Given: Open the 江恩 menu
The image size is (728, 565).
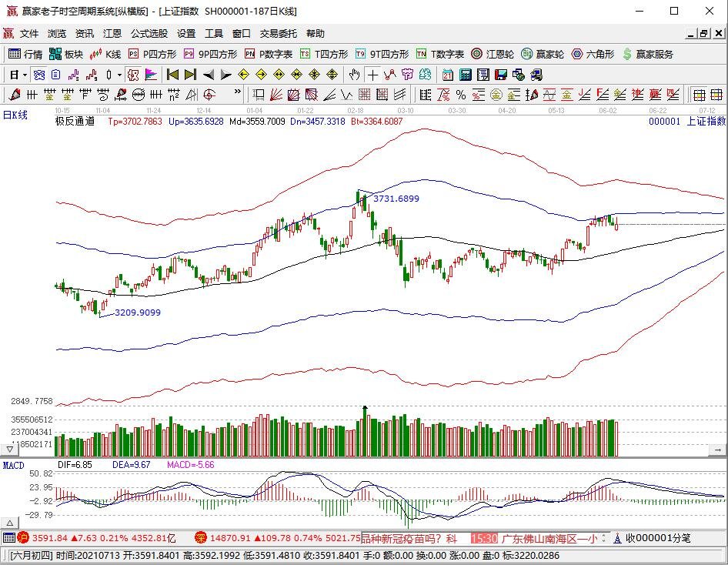Looking at the screenshot, I should point(112,33).
